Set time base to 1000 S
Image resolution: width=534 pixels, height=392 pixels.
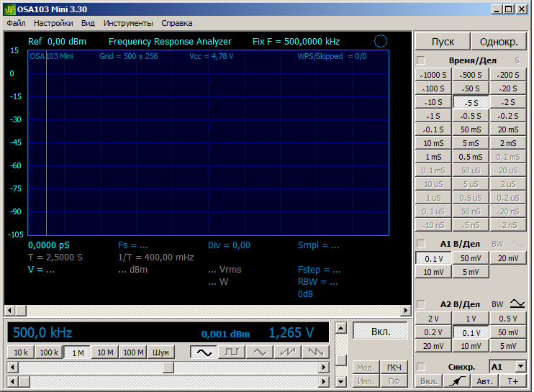tap(433, 75)
